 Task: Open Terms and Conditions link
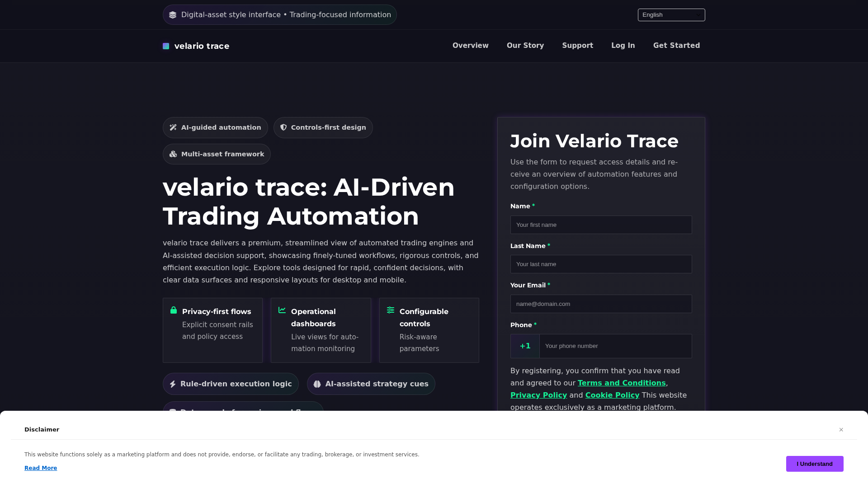[622, 383]
